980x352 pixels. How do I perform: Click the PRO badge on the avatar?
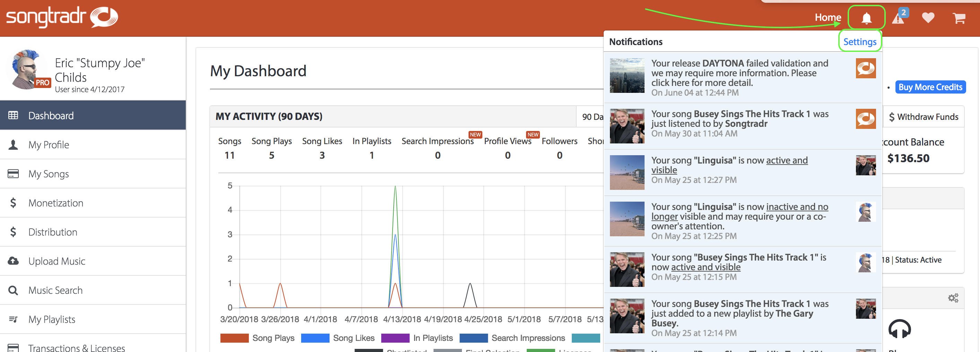click(x=43, y=82)
